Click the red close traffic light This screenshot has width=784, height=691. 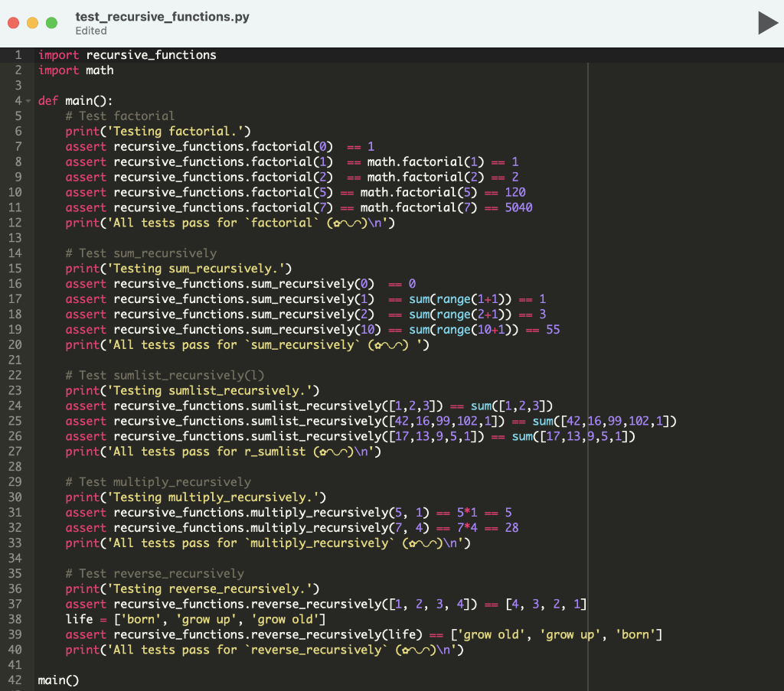click(12, 23)
